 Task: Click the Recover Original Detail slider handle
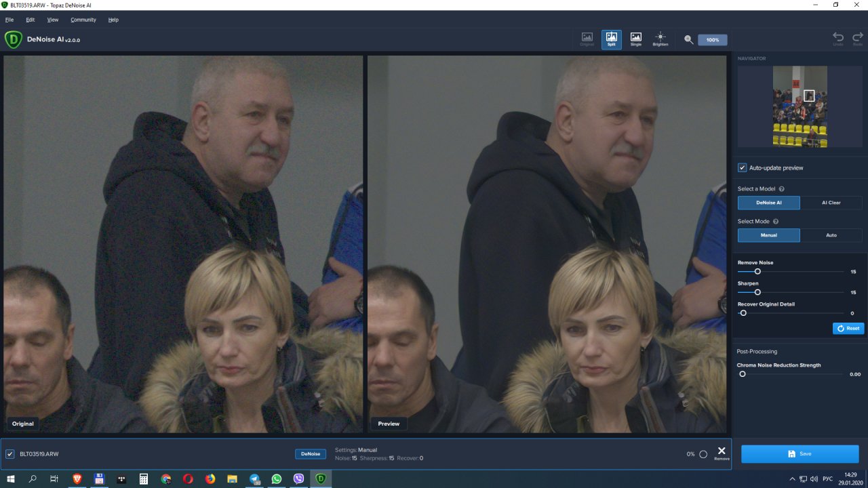(743, 313)
